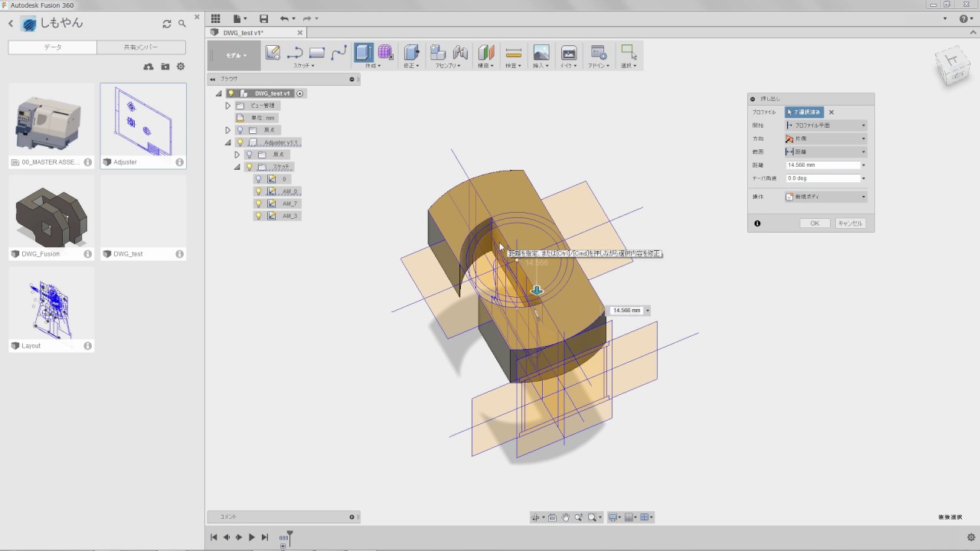Click the Pan hand tool
This screenshot has width=980, height=551.
[565, 517]
